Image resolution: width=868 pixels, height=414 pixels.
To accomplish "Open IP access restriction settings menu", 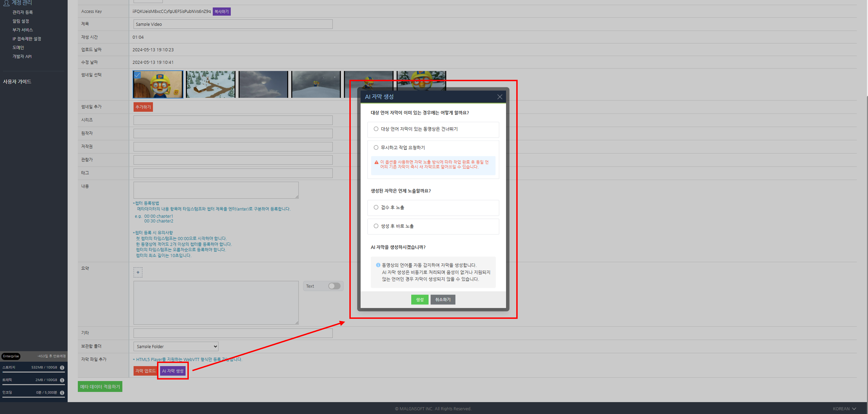I will pyautogui.click(x=27, y=39).
